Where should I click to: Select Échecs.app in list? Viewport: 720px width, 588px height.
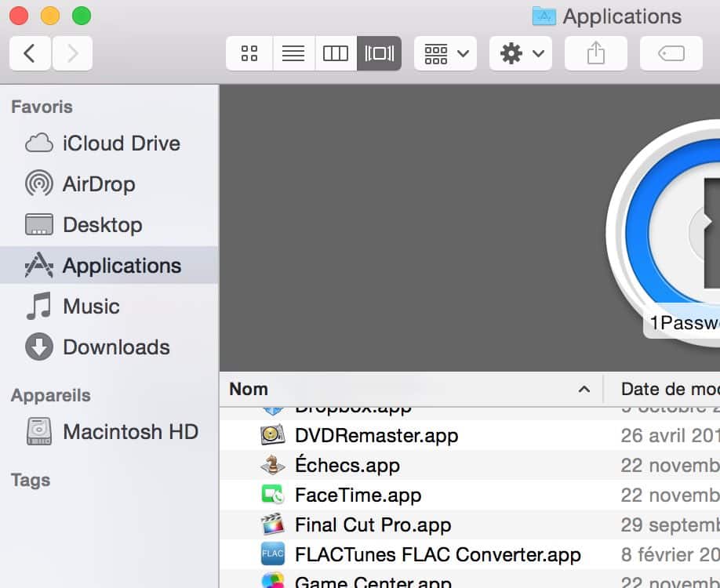click(470, 465)
